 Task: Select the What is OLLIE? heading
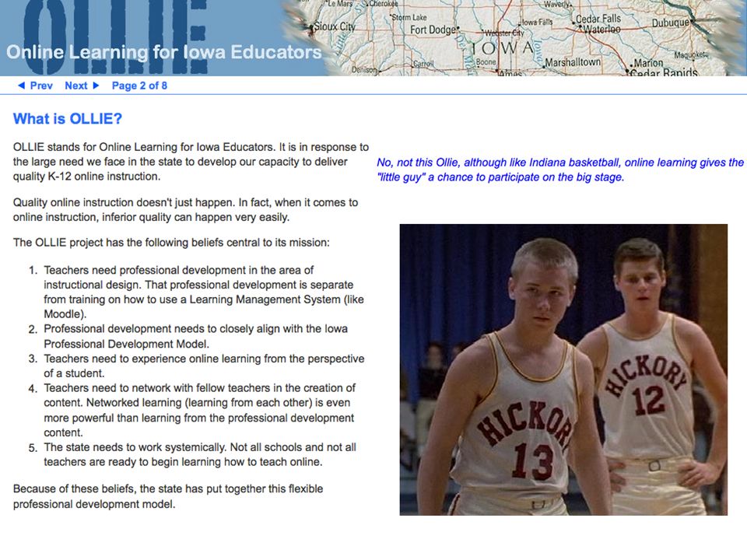coord(68,118)
